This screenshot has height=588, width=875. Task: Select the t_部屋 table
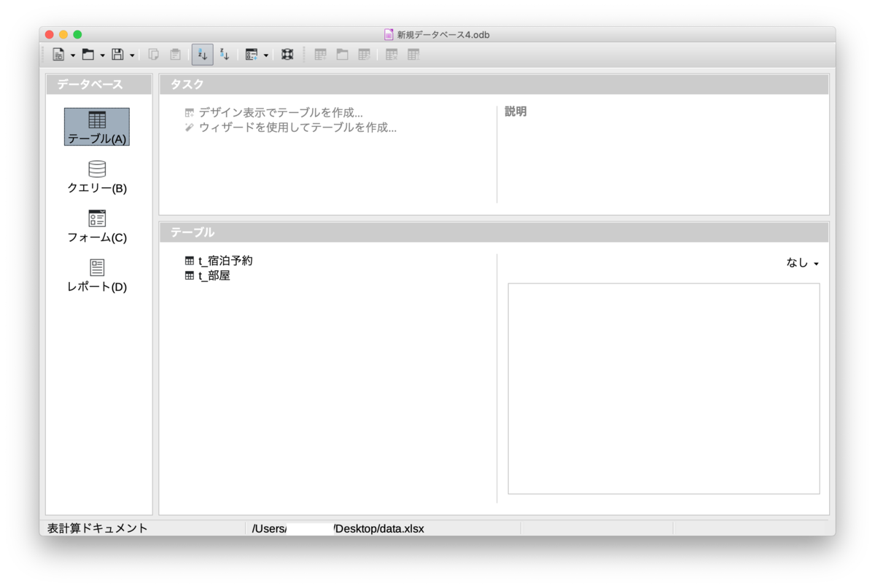[208, 276]
